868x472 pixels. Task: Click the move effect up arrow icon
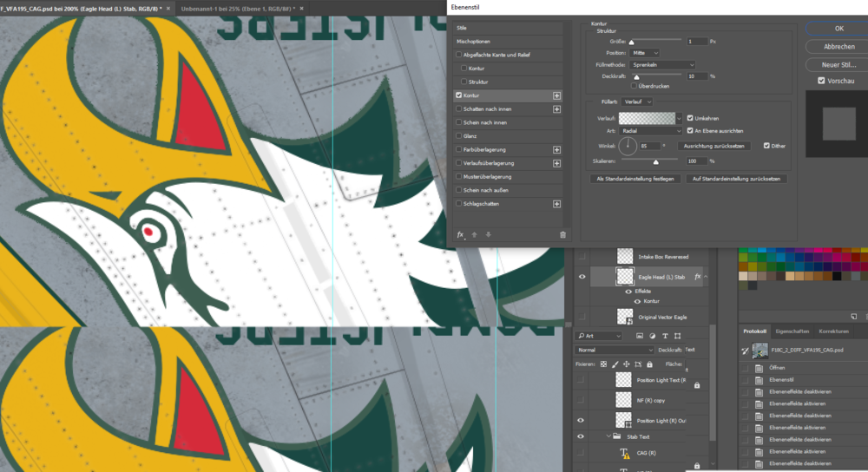[475, 234]
